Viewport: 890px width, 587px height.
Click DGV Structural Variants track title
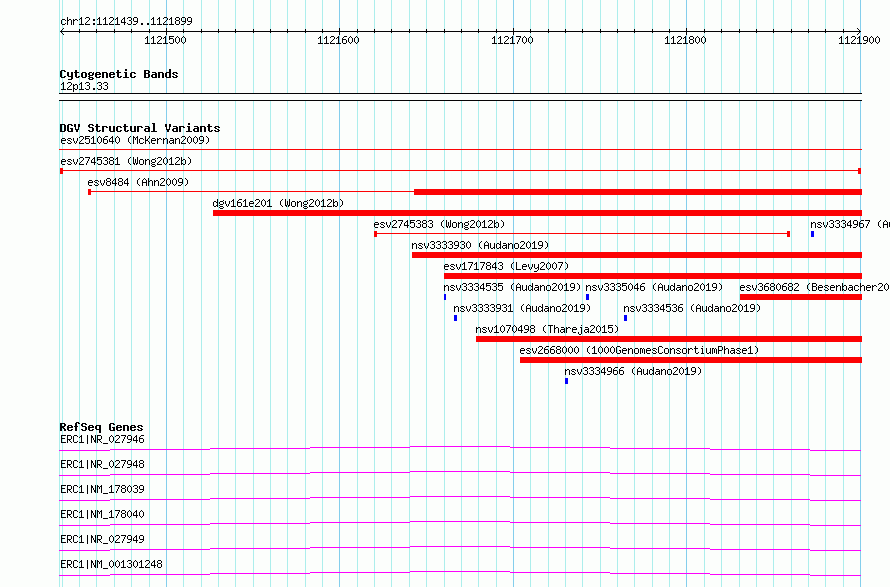(x=140, y=128)
